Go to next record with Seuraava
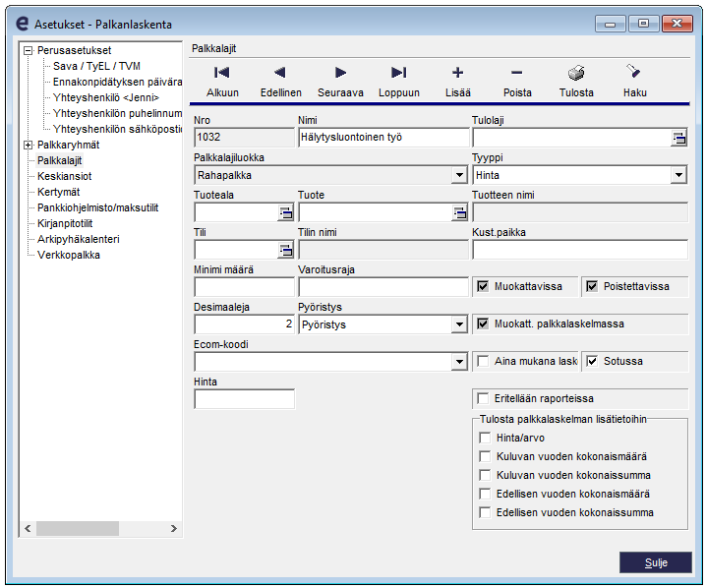The width and height of the screenshot is (706, 588). point(340,81)
